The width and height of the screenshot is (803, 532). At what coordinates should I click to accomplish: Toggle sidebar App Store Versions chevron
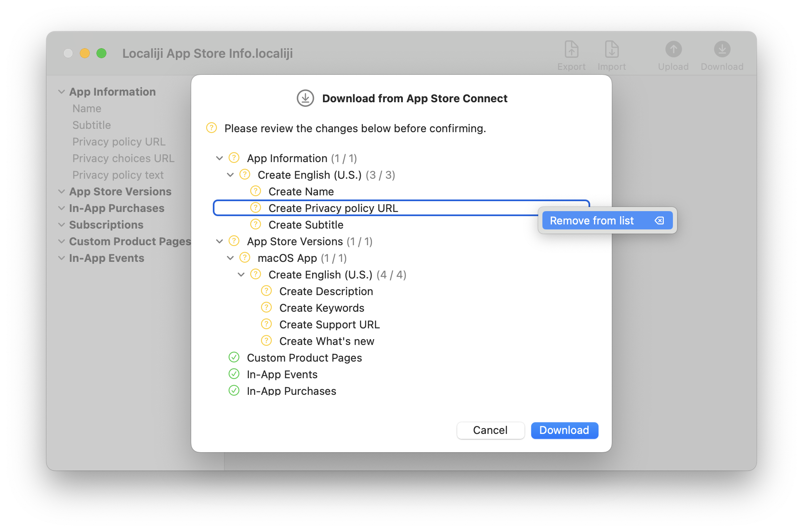pyautogui.click(x=62, y=192)
